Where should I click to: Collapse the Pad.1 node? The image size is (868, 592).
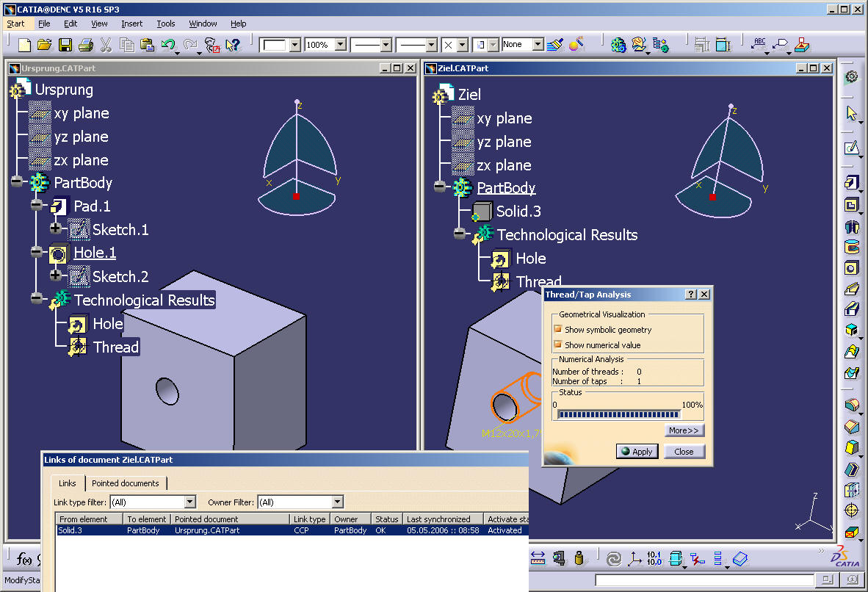click(37, 206)
